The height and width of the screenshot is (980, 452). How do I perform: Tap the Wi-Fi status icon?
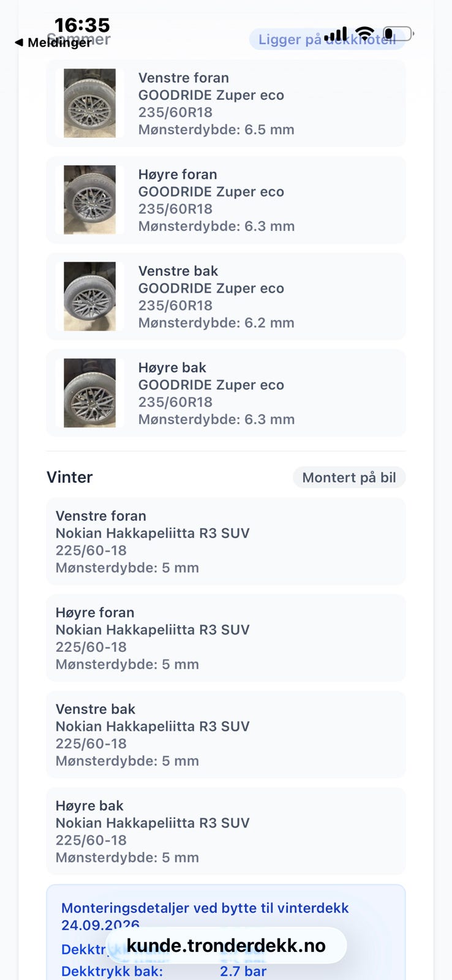pyautogui.click(x=365, y=33)
